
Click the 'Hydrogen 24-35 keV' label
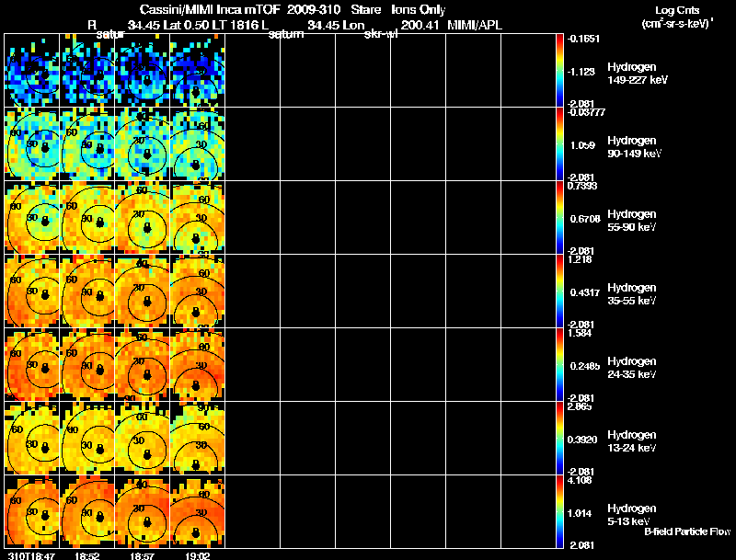[x=632, y=368]
